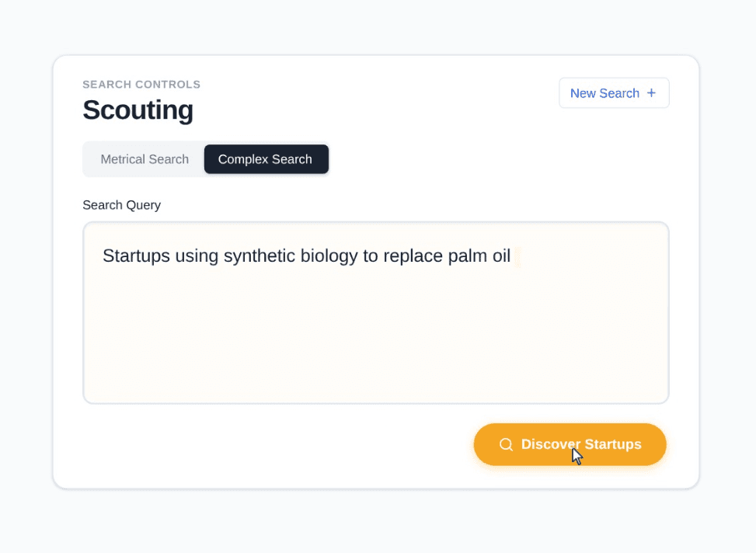Viewport: 756px width, 553px height.
Task: Start a New Search
Action: click(x=613, y=93)
